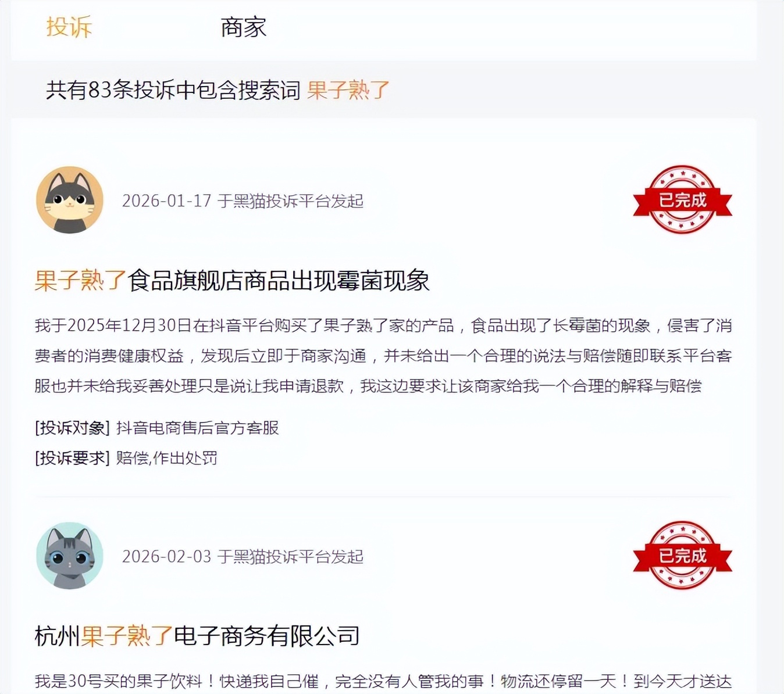Open the gray cat user avatar
This screenshot has width=784, height=694.
coord(70,556)
